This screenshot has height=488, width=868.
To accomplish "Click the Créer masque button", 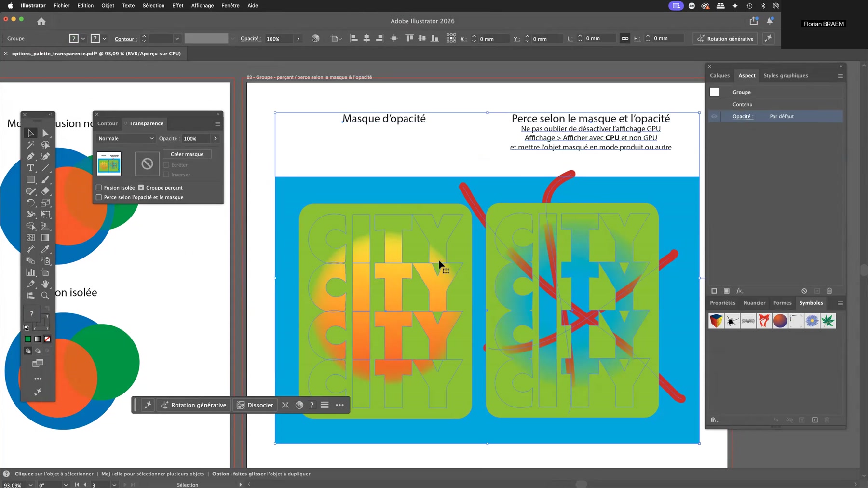I will [187, 154].
